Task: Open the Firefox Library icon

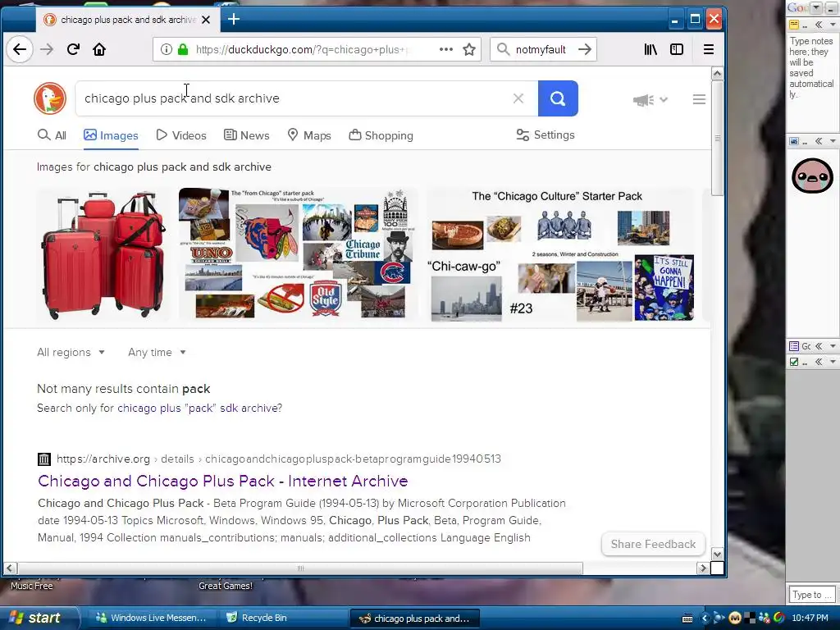Action: 651,49
